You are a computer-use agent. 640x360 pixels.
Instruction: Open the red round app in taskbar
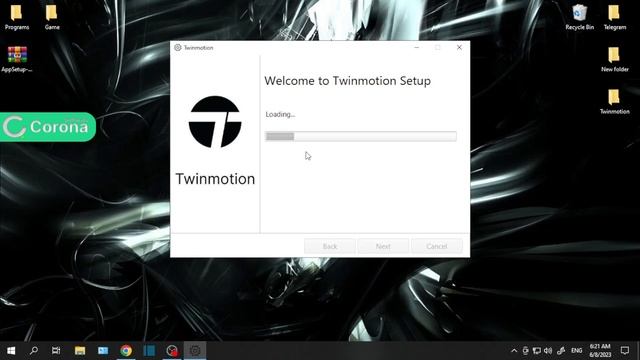point(172,351)
